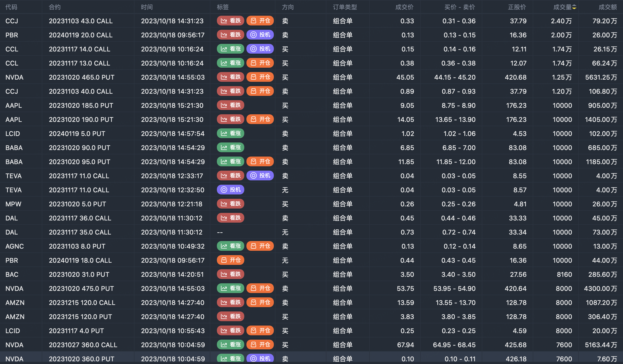The image size is (623, 364).
Task: Click the 正股价 column header
Action: [517, 7]
